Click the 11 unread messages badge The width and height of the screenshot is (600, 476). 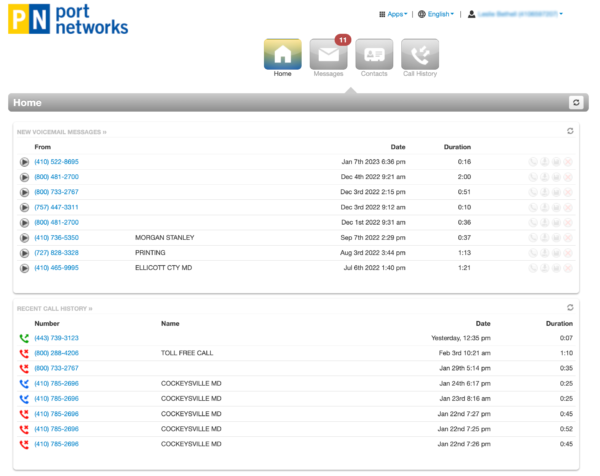tap(343, 40)
